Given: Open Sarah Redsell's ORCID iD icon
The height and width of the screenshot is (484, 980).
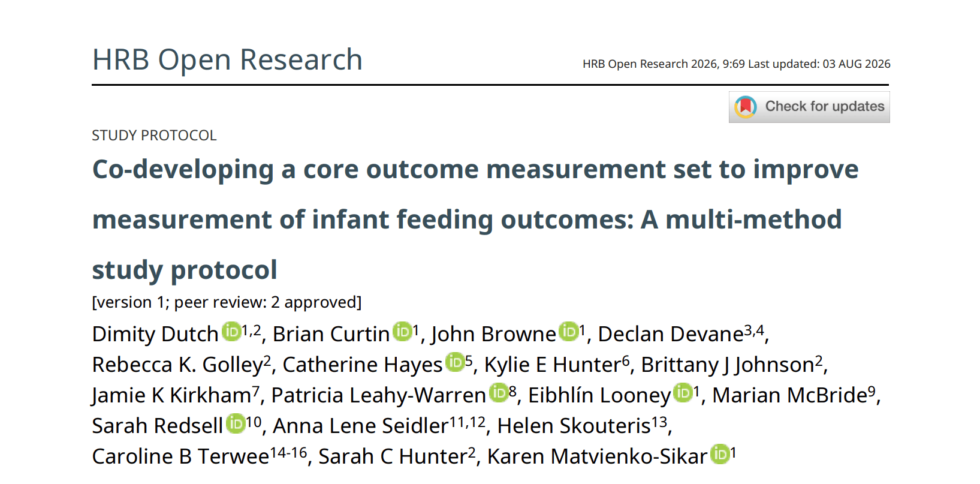Looking at the screenshot, I should click(236, 423).
